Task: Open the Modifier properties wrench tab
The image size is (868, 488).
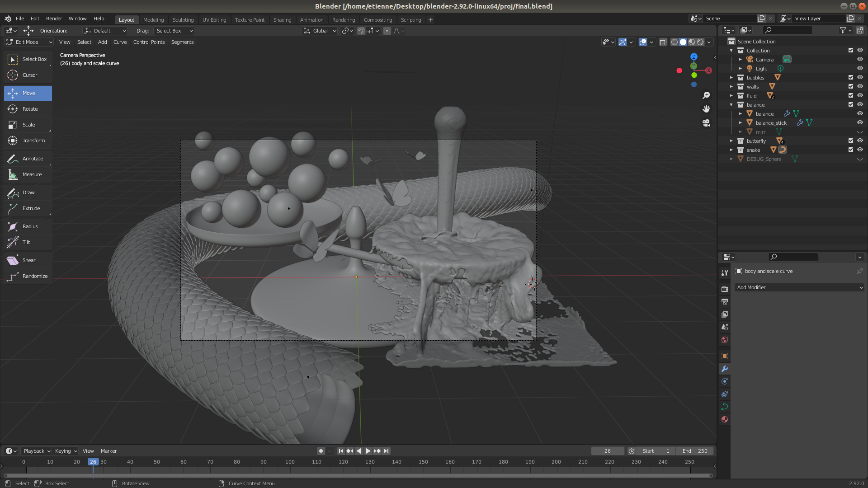Action: [x=725, y=369]
